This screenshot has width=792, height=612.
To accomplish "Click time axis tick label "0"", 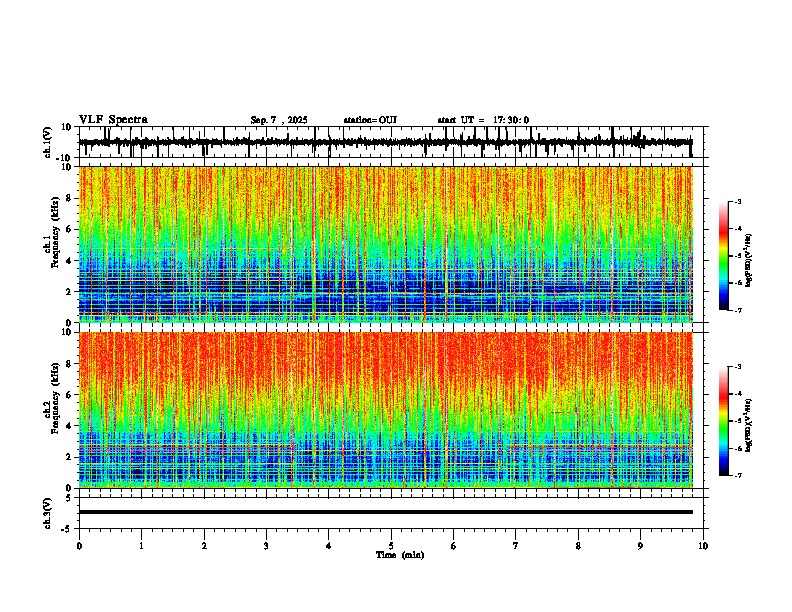I will click(79, 546).
